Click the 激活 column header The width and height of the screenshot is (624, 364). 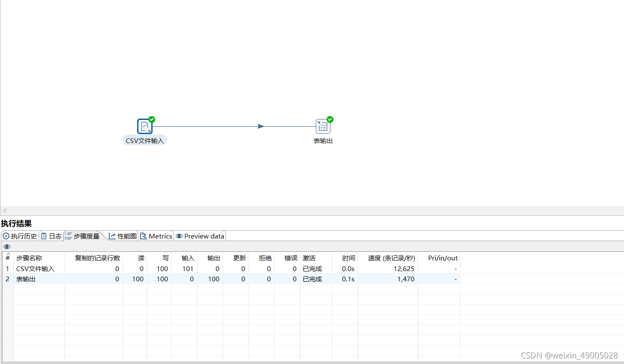click(316, 258)
